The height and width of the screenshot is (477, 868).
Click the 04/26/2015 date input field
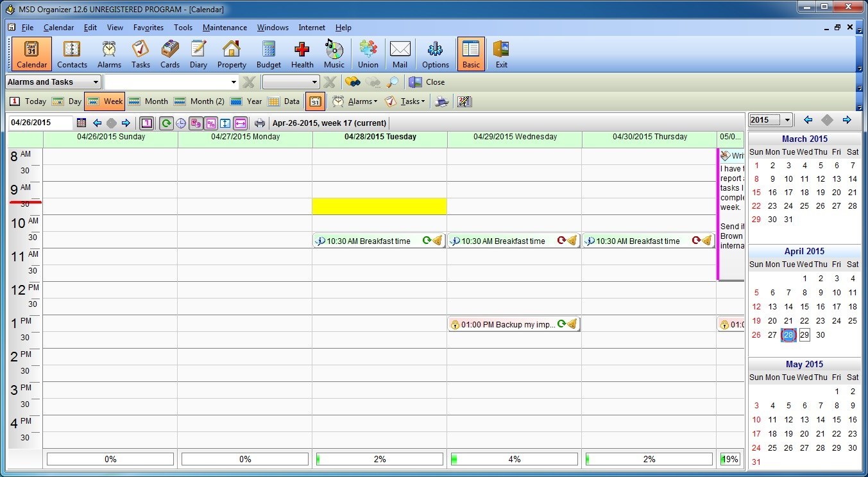pyautogui.click(x=40, y=123)
